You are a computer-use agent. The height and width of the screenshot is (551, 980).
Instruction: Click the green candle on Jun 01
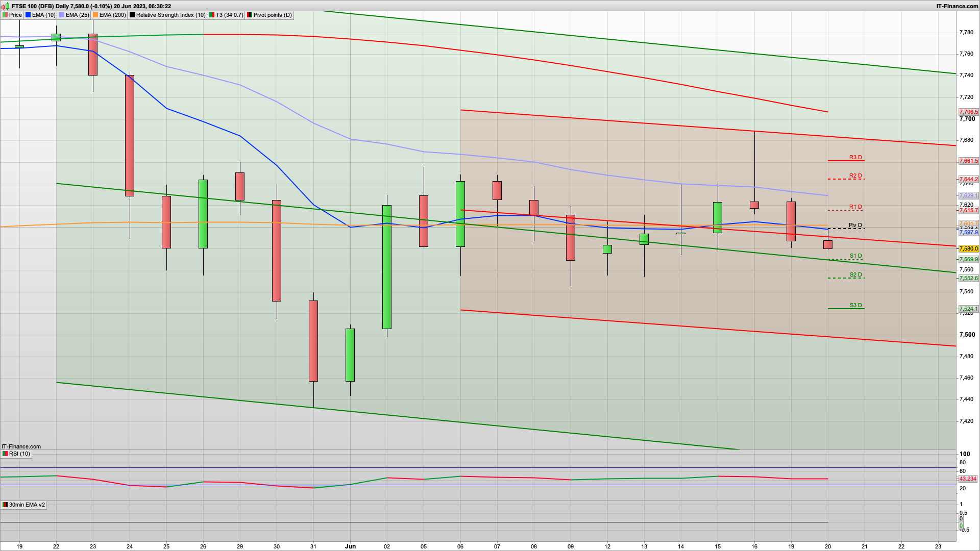coord(350,355)
